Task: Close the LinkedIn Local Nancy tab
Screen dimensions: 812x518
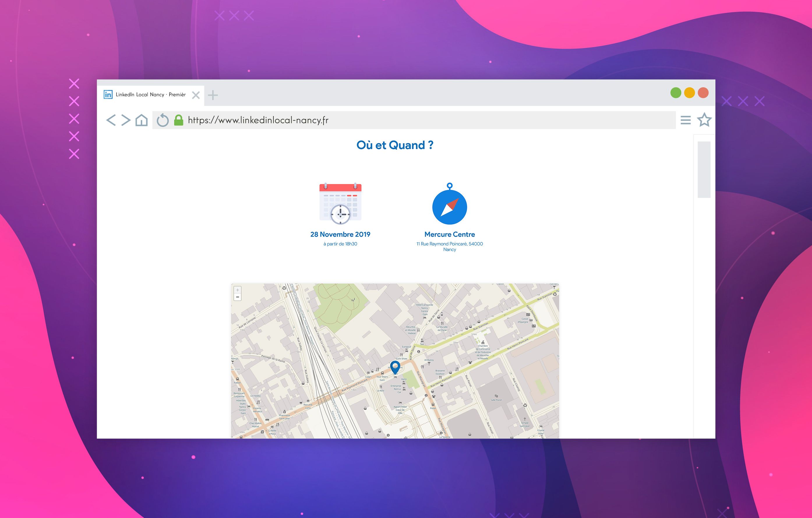Action: [196, 95]
